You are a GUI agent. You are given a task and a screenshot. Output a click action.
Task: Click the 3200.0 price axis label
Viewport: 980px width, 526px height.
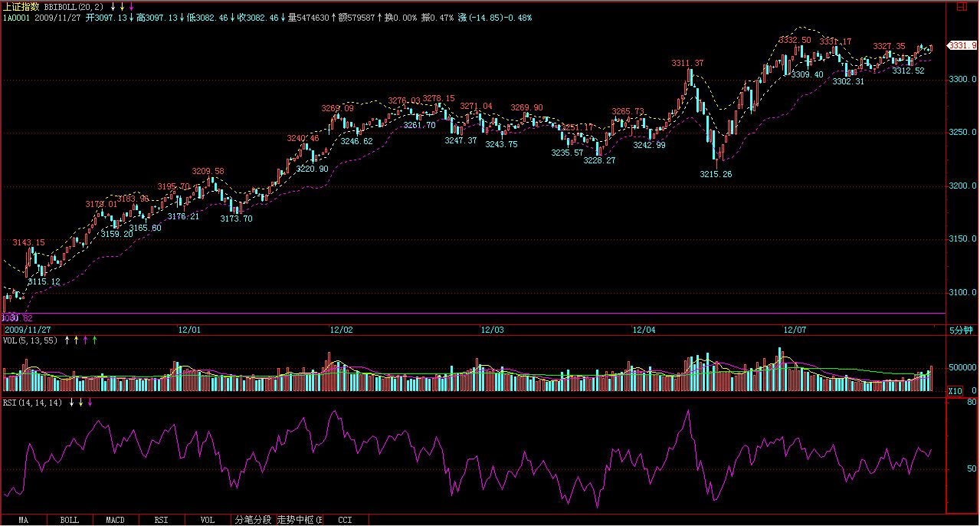(962, 186)
